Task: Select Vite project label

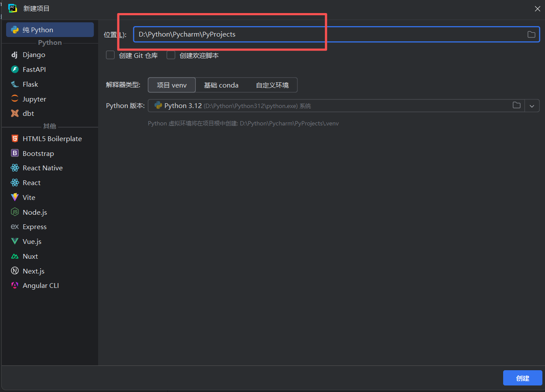Action: pos(29,197)
